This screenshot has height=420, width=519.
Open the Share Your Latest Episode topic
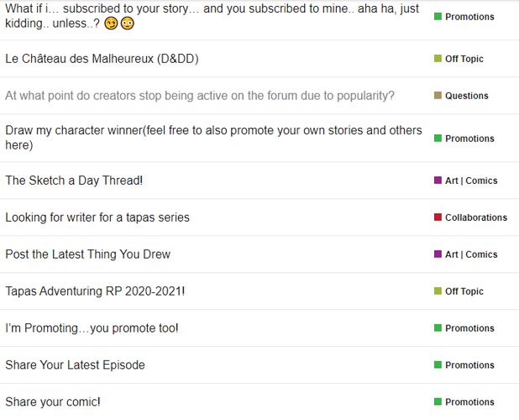point(75,365)
